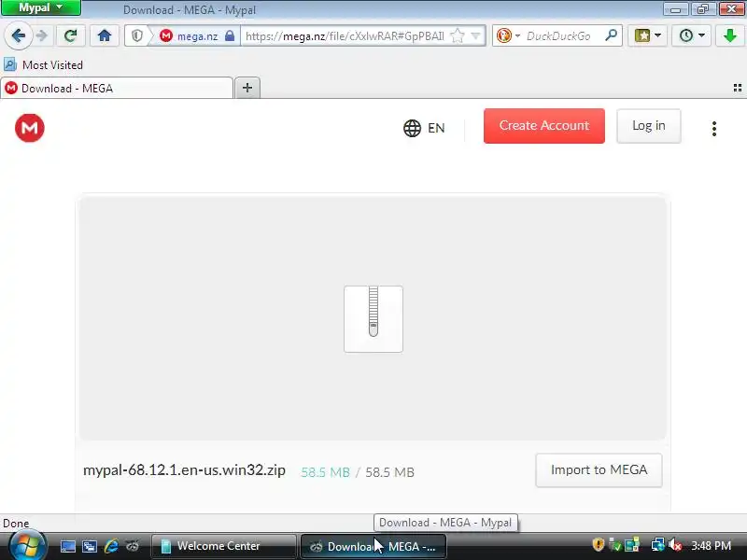Expand the history button dropdown arrow

(x=702, y=35)
